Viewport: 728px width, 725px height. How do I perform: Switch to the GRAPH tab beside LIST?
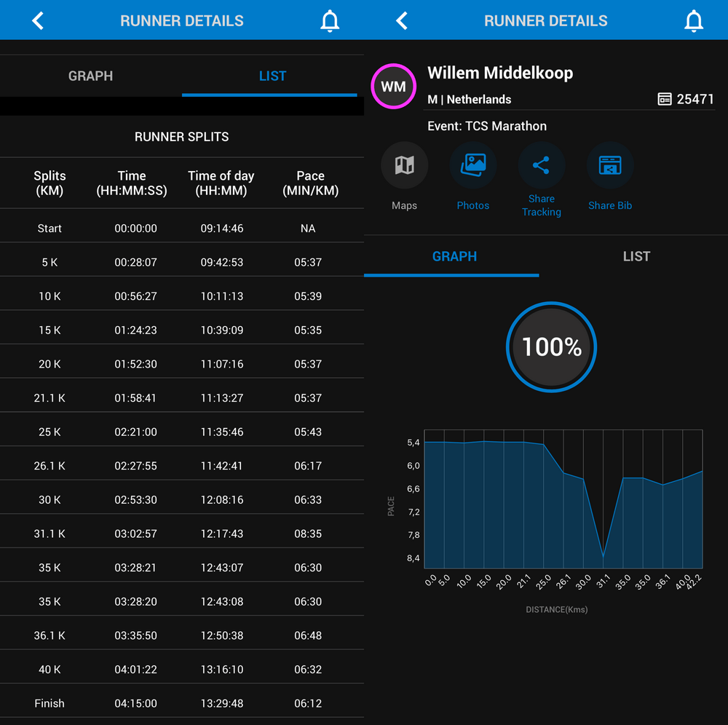click(454, 256)
